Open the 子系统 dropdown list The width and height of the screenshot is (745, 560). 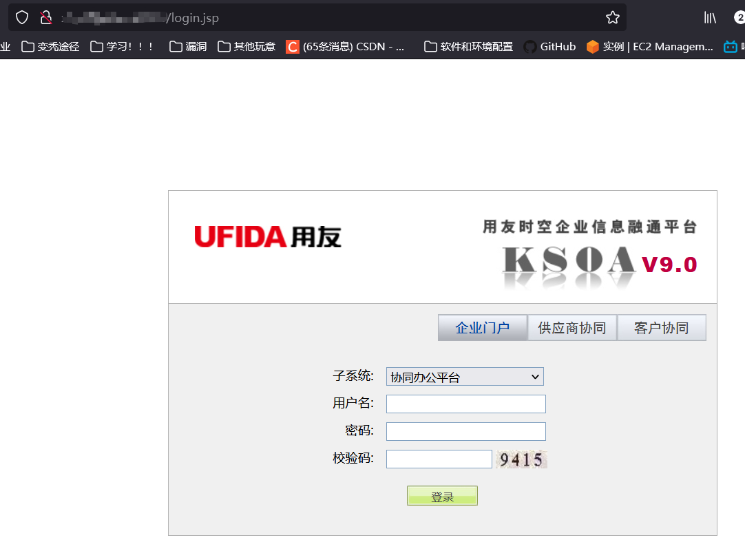click(465, 377)
